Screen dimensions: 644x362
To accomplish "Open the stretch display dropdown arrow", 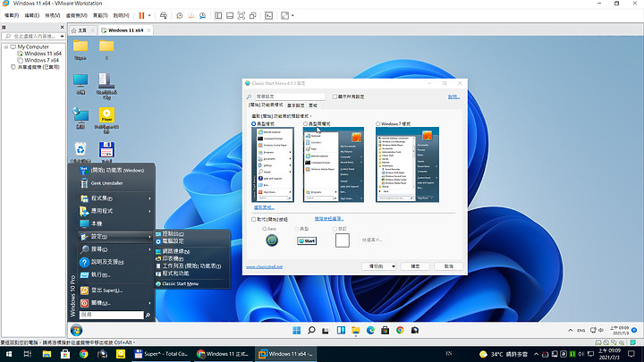I will pos(292,15).
